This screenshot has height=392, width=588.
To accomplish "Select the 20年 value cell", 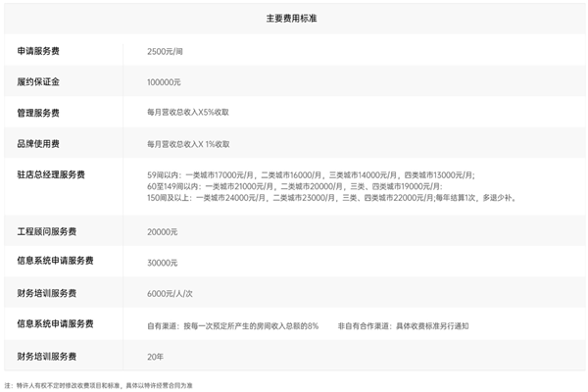I will point(156,356).
